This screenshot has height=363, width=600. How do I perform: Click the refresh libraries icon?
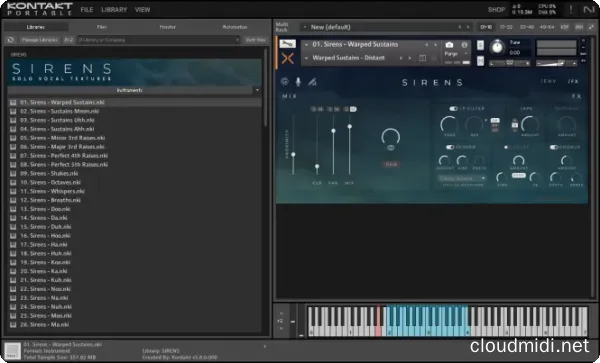11,40
